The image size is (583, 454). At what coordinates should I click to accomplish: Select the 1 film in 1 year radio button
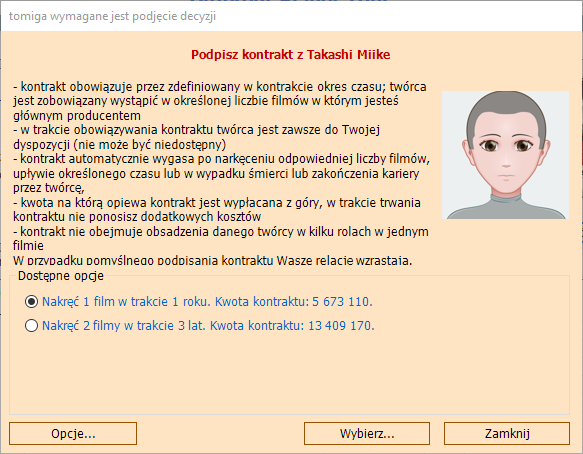coord(31,301)
